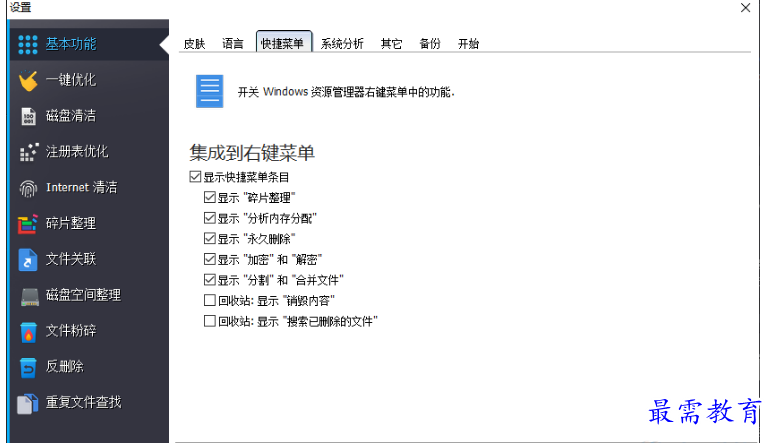
Task: Select the 快捷菜单 tab
Action: pos(283,43)
